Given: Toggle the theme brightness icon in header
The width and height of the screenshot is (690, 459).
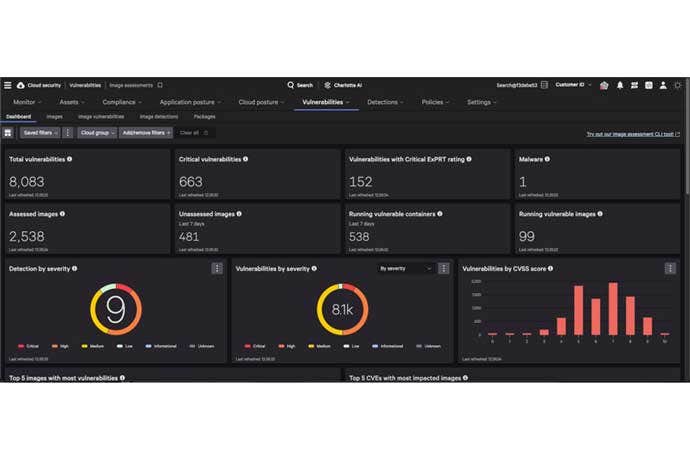Looking at the screenshot, I should (677, 85).
